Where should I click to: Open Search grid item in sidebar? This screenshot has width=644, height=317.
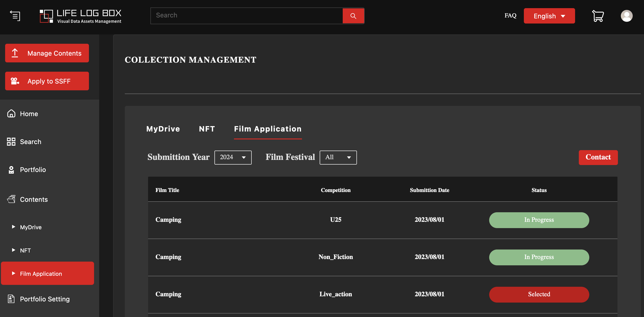(x=30, y=142)
